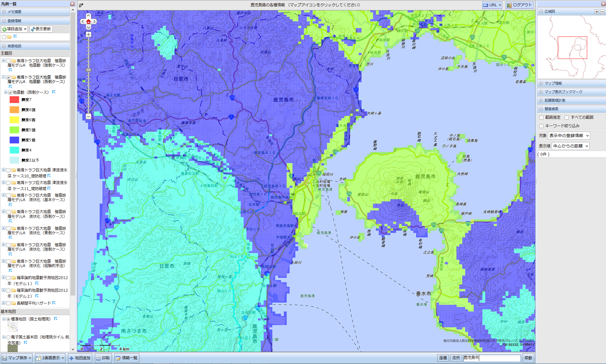Open the 表示順 中心からの距離 dropdown
This screenshot has height=364, width=606.
click(570, 146)
